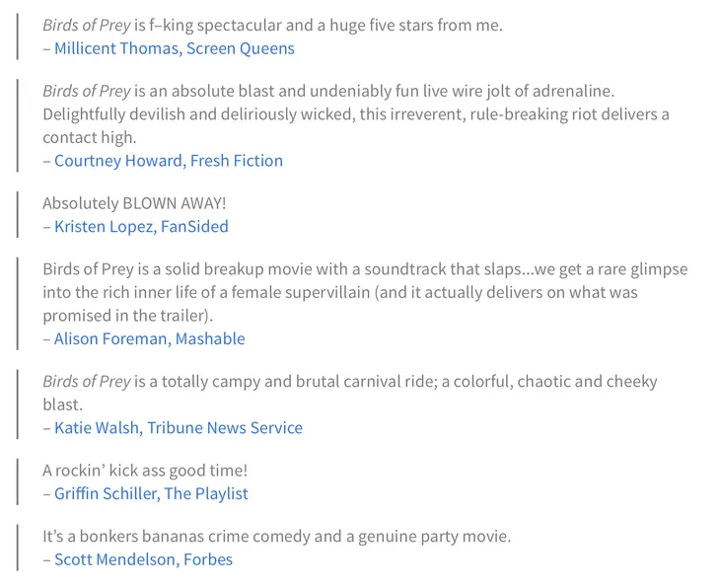The image size is (720, 588).
Task: Click the 'absolute blast and undeniably fun' quote line
Action: pos(328,91)
